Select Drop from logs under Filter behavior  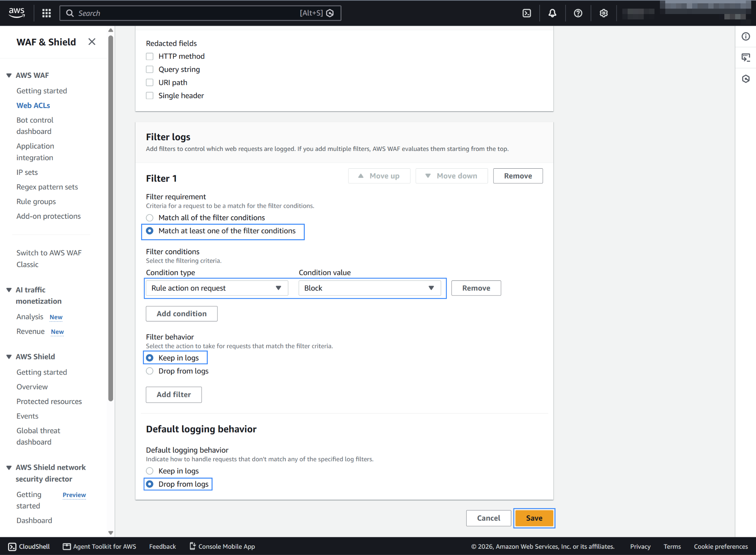(x=150, y=371)
